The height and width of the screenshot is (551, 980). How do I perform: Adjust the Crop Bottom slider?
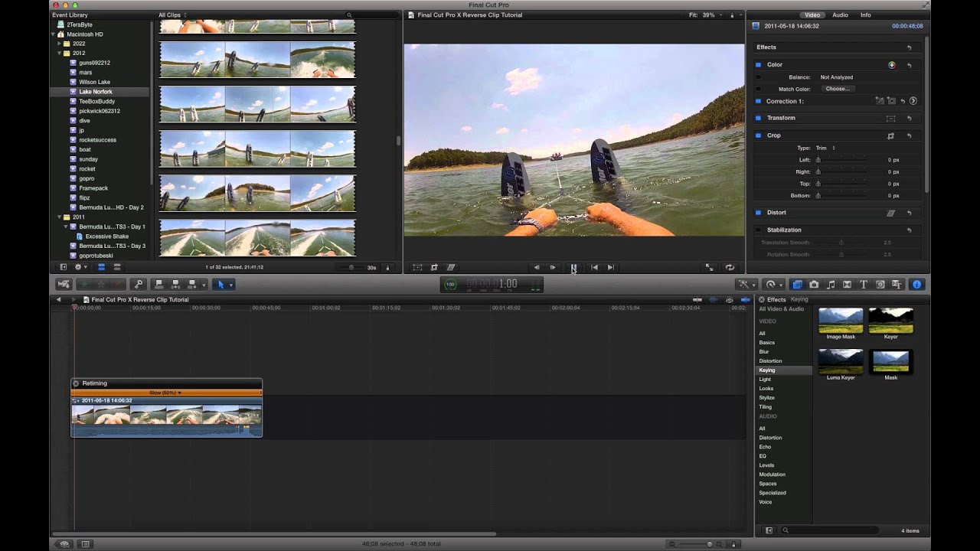point(842,196)
